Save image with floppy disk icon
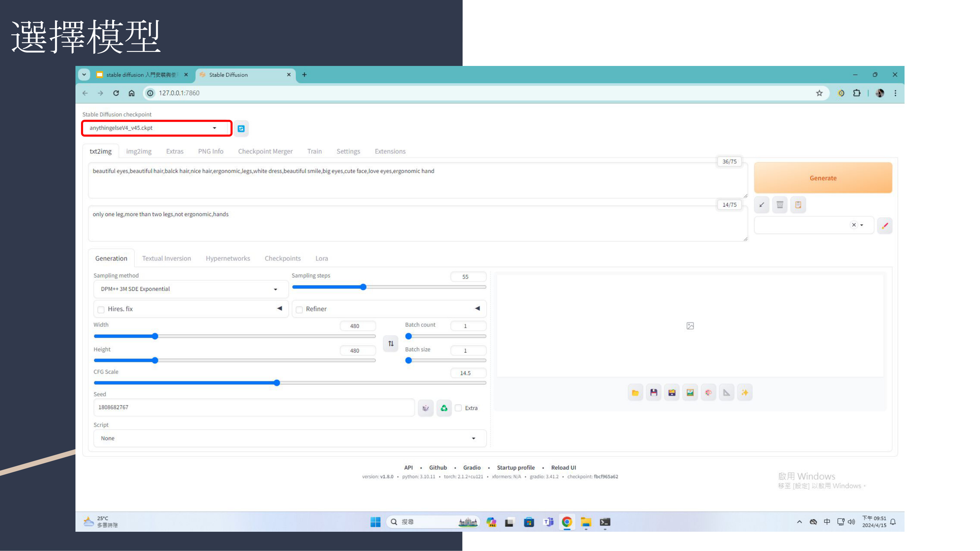Screen dimensions: 980x551 click(x=654, y=392)
